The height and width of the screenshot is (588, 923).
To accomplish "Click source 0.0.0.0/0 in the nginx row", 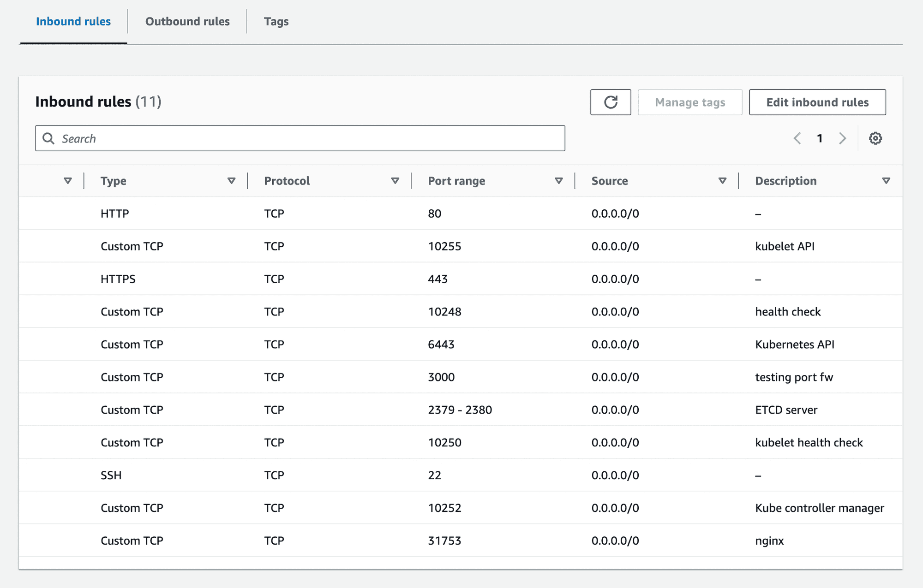I will 615,540.
